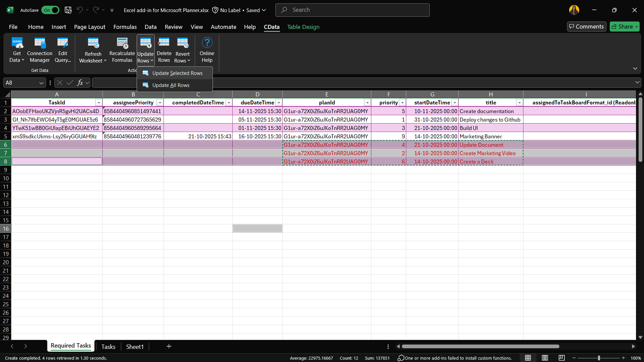The width and height of the screenshot is (644, 362).
Task: Switch to the Tasks sheet tab
Action: [x=108, y=347]
